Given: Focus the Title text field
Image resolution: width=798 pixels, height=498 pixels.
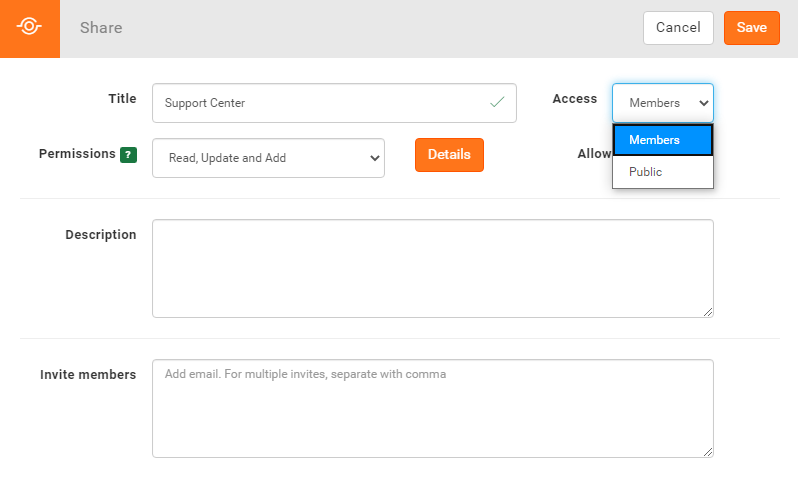Looking at the screenshot, I should [x=320, y=103].
